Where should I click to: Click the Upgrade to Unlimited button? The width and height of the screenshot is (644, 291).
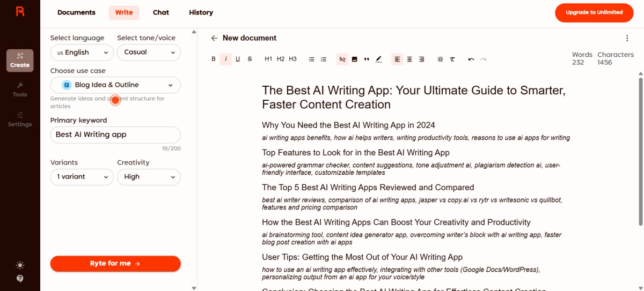pyautogui.click(x=594, y=12)
